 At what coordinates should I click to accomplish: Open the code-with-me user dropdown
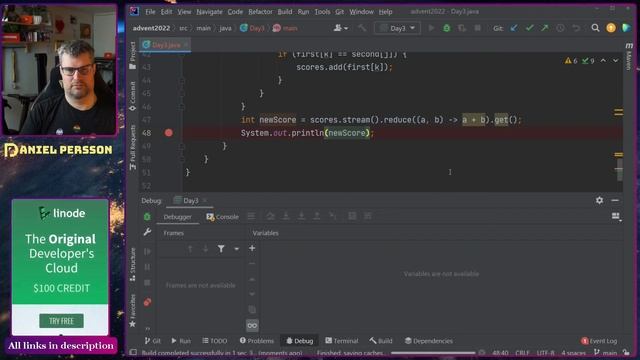(x=340, y=28)
